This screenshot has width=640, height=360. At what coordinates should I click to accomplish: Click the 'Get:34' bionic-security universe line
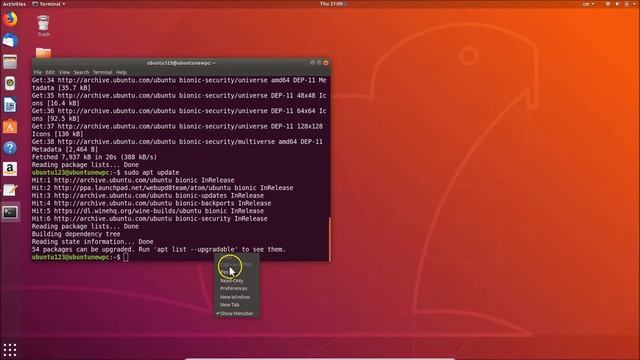pyautogui.click(x=179, y=84)
